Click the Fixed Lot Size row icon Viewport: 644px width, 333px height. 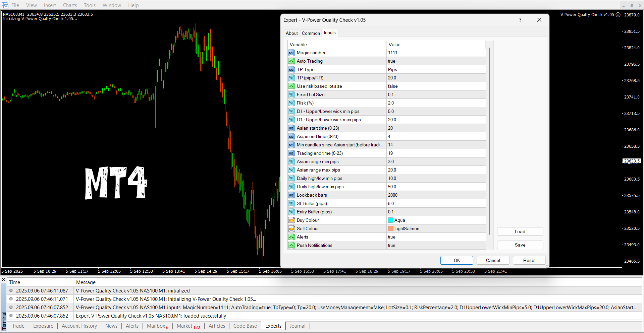291,94
